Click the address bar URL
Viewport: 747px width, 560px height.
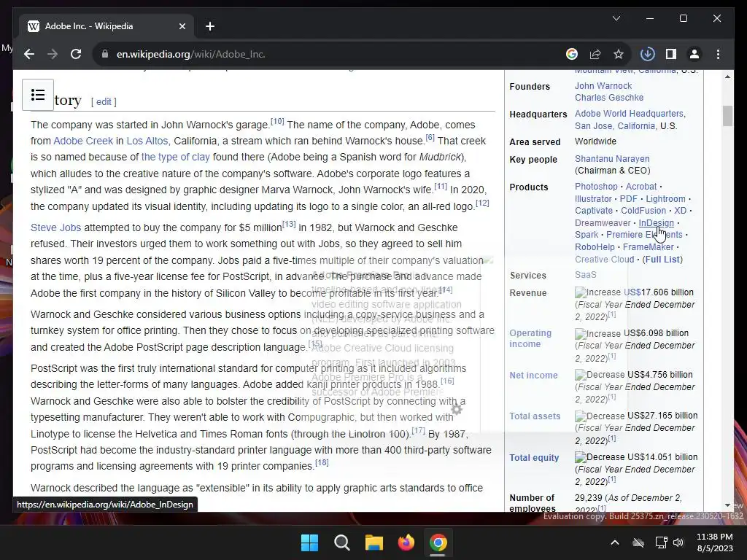tap(190, 54)
